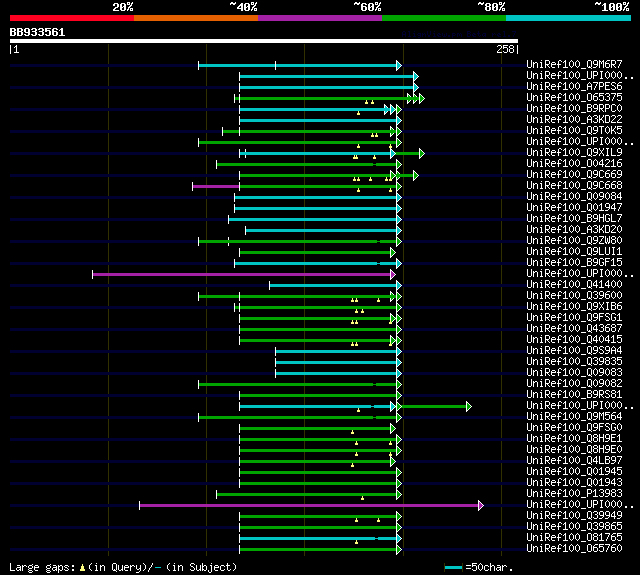Click the white BB933561 query length bar
The width and height of the screenshot is (640, 575).
[x=264, y=41]
